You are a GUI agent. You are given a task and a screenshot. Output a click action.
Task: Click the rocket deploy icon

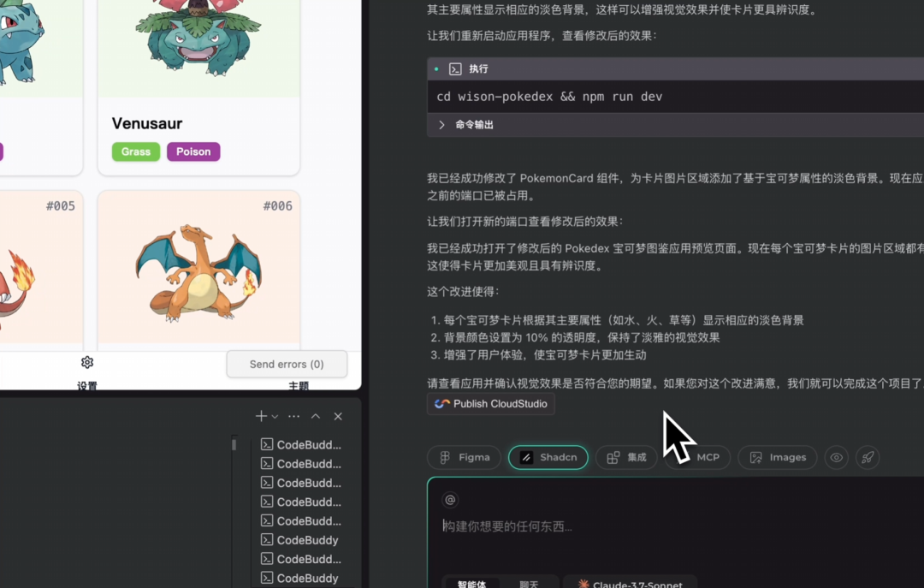point(868,457)
